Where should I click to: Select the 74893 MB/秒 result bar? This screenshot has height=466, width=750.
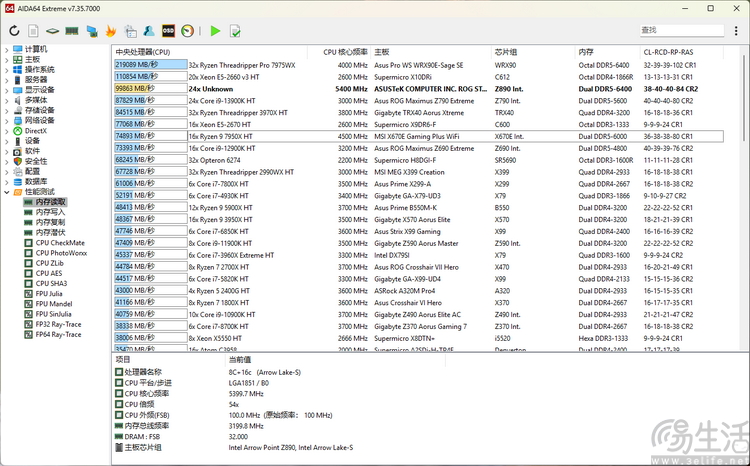tap(151, 136)
